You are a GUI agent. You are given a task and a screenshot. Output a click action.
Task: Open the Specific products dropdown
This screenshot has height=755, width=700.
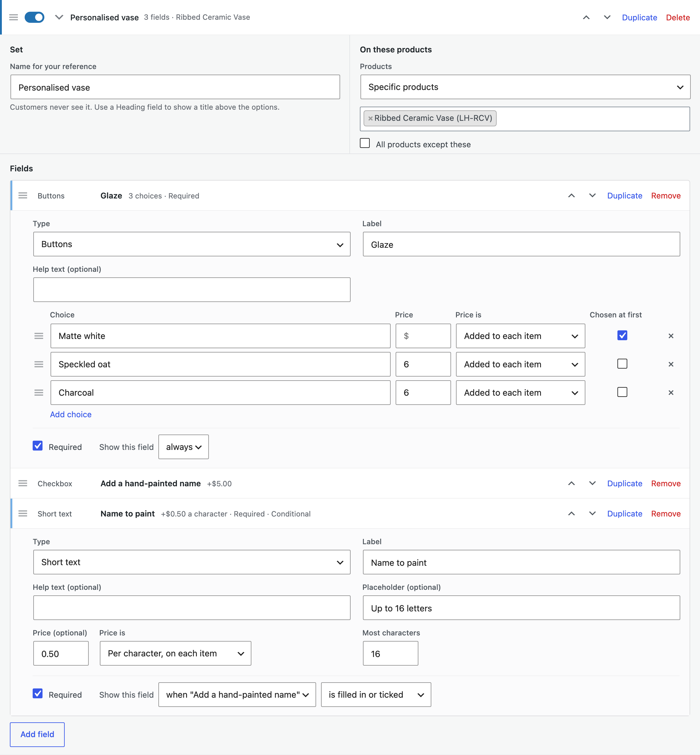525,87
